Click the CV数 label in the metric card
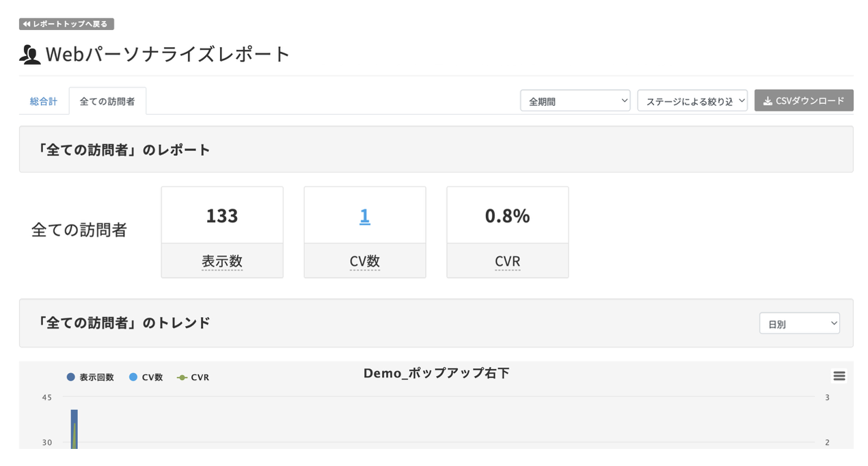The width and height of the screenshot is (868, 466). pos(365,261)
